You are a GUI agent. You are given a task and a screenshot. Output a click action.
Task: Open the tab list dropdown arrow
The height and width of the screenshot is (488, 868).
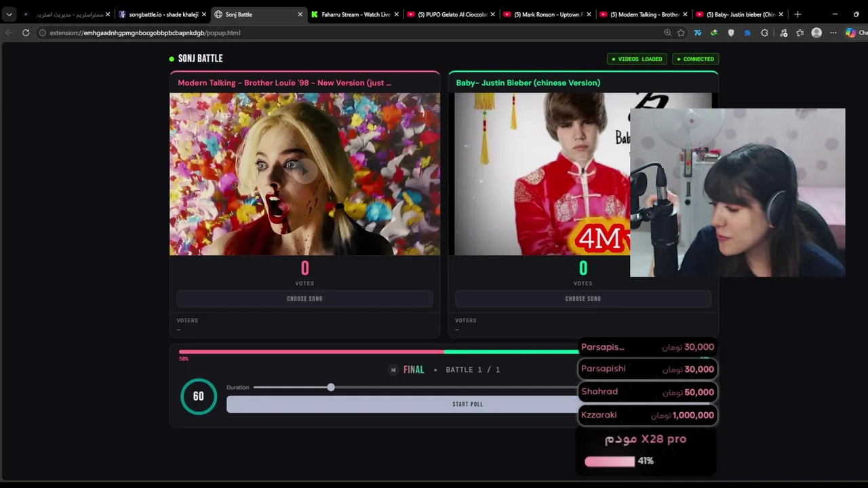coord(9,14)
